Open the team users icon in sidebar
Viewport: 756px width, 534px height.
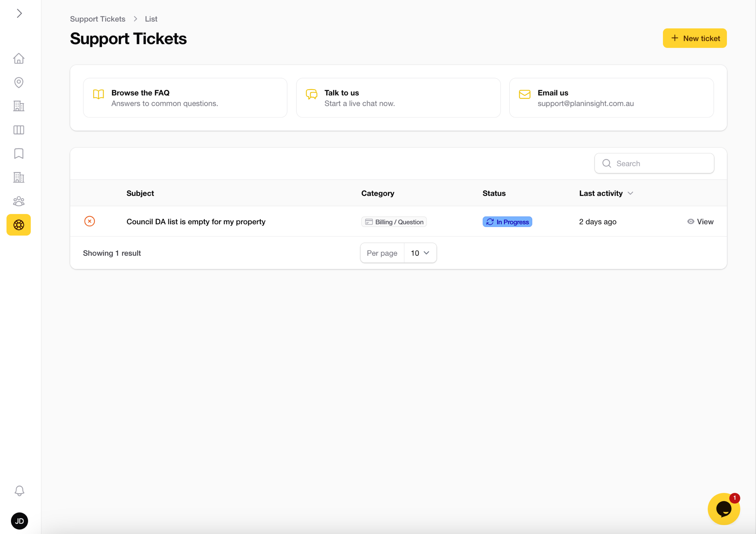point(19,201)
